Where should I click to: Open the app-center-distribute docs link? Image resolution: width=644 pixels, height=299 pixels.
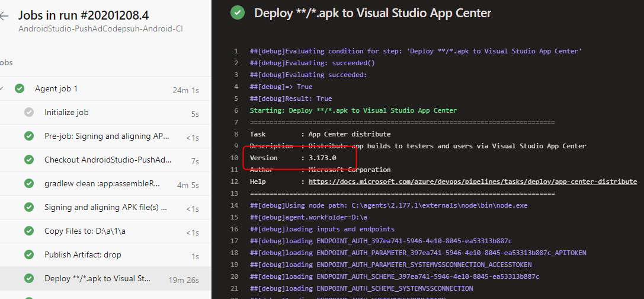(x=473, y=182)
